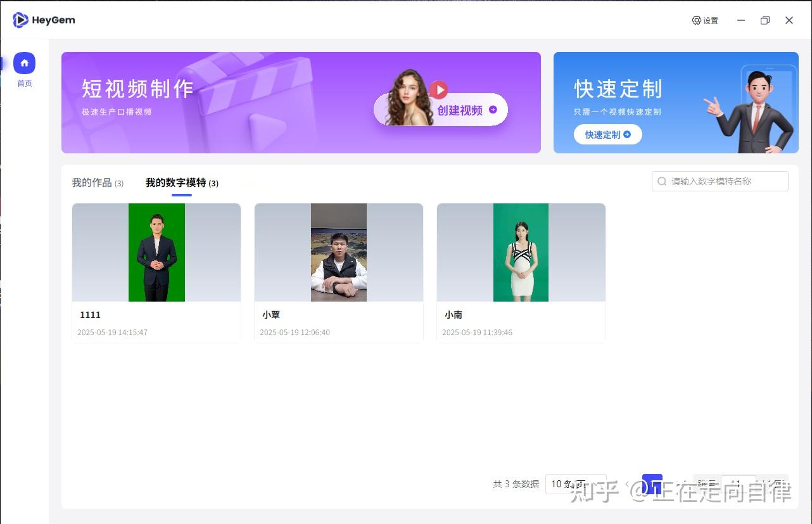The width and height of the screenshot is (812, 524).
Task: Click the red play icon on the 短视频制作 banner
Action: coord(440,89)
